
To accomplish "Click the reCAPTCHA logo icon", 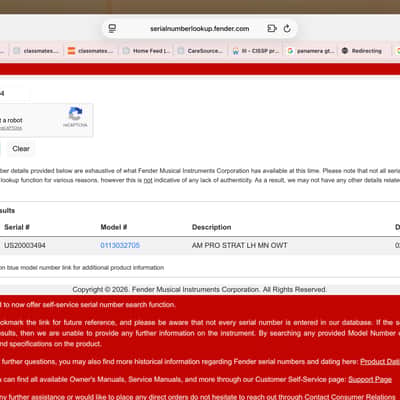I will pyautogui.click(x=75, y=114).
